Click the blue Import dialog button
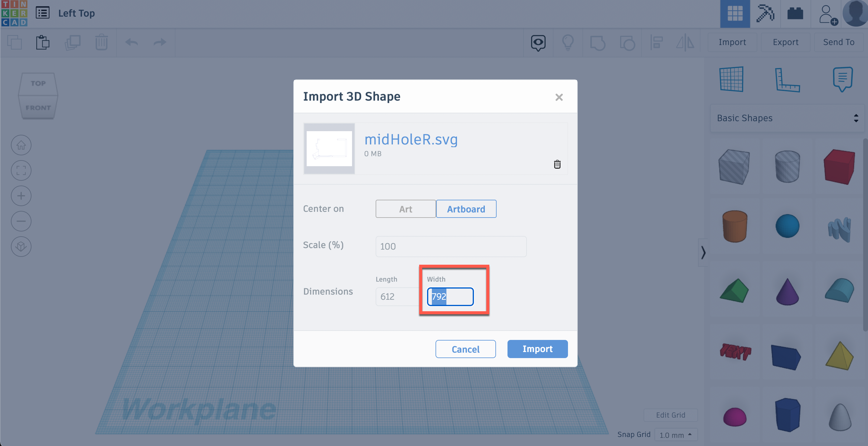868x446 pixels. coord(537,349)
